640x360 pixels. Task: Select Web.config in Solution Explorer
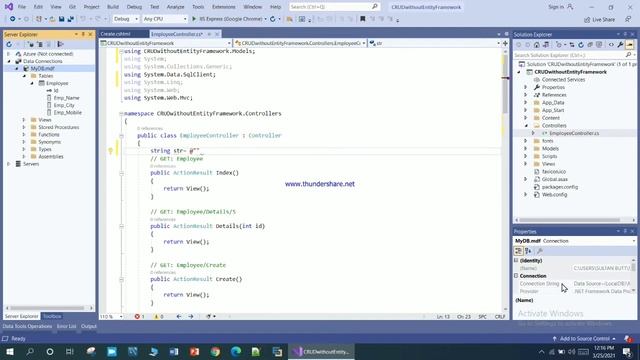(x=554, y=195)
